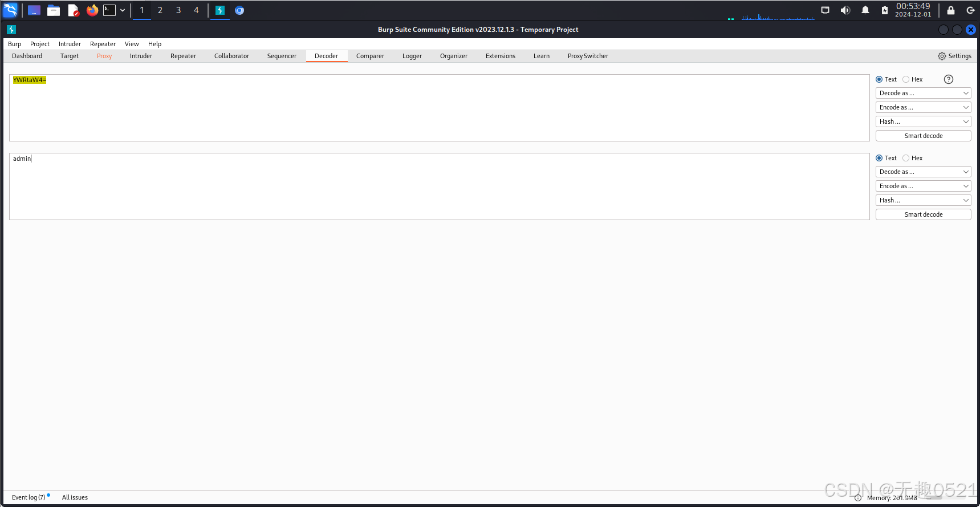Click Smart decode for the admin output
Screen dimensions: 980x507
pos(924,214)
